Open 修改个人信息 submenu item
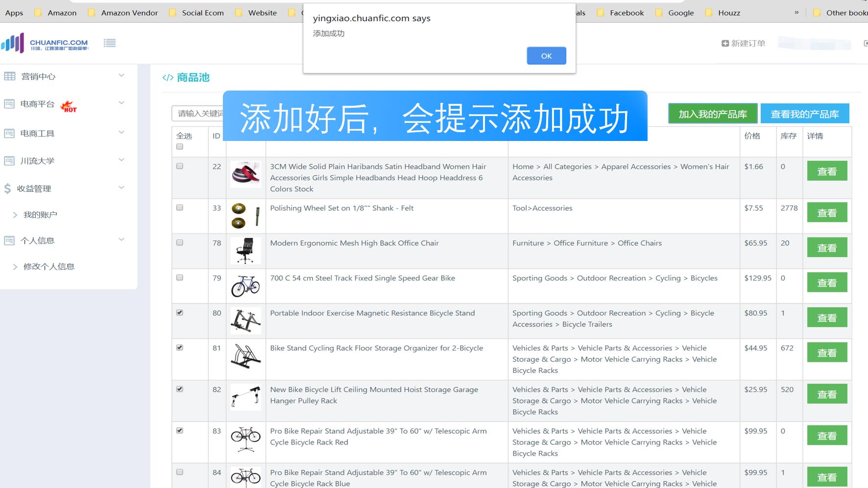Viewport: 868px width, 488px height. 49,266
